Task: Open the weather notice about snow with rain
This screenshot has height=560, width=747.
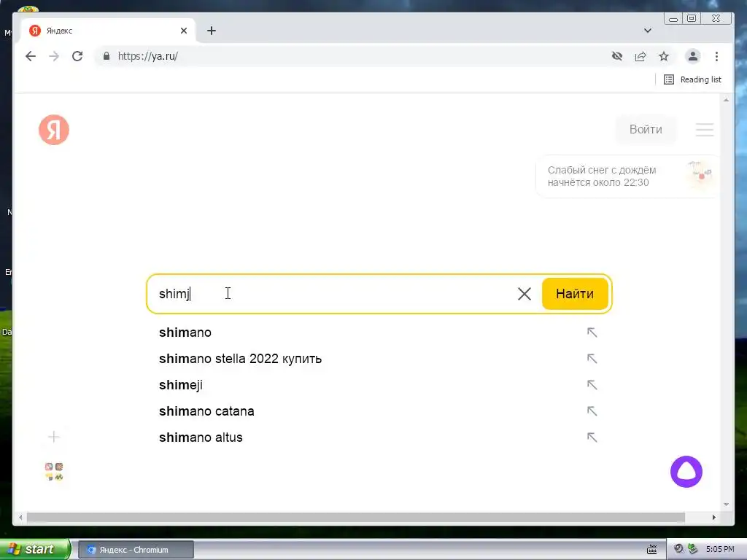Action: pos(628,176)
